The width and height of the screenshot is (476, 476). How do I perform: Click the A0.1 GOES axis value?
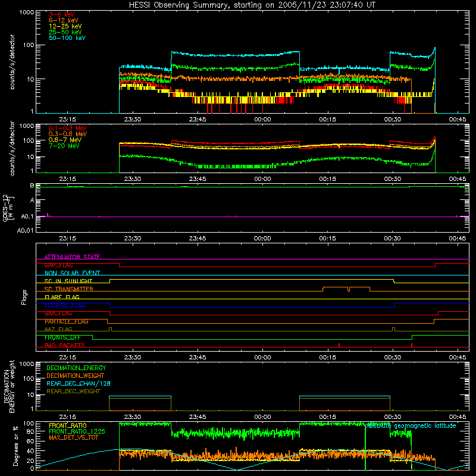tap(27, 217)
